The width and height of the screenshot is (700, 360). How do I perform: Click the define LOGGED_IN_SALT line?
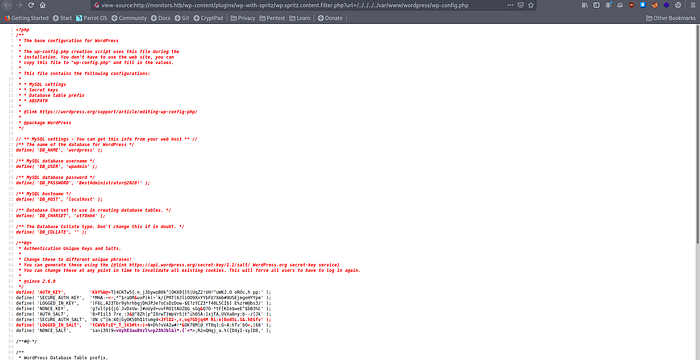point(143,325)
